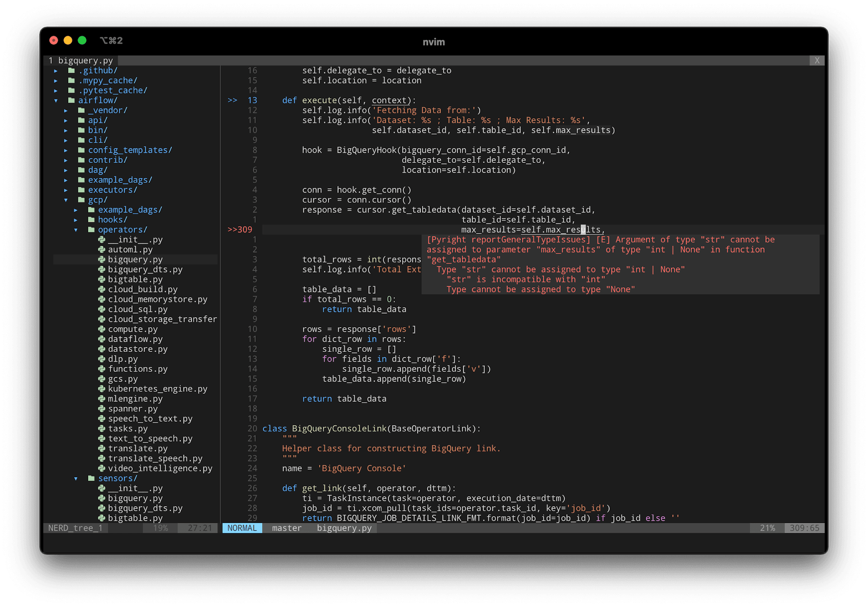This screenshot has width=868, height=607.
Task: Click the Python icon next to dlp.py
Action: (x=102, y=358)
